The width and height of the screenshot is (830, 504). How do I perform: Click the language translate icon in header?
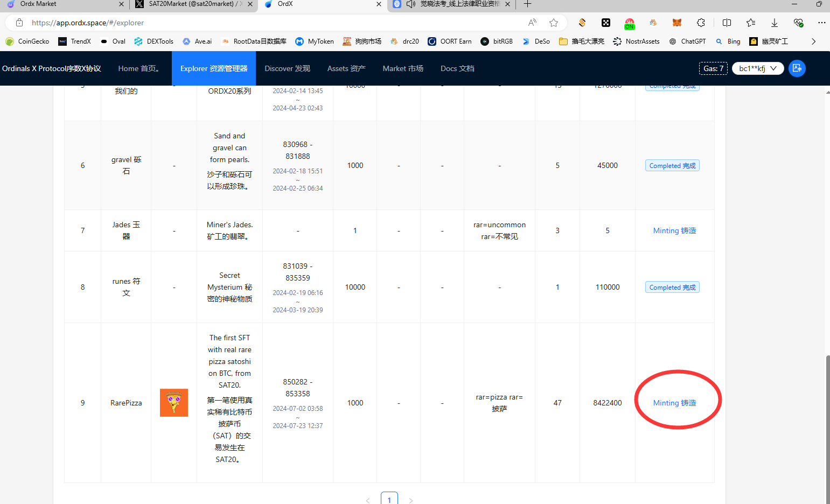pos(797,68)
